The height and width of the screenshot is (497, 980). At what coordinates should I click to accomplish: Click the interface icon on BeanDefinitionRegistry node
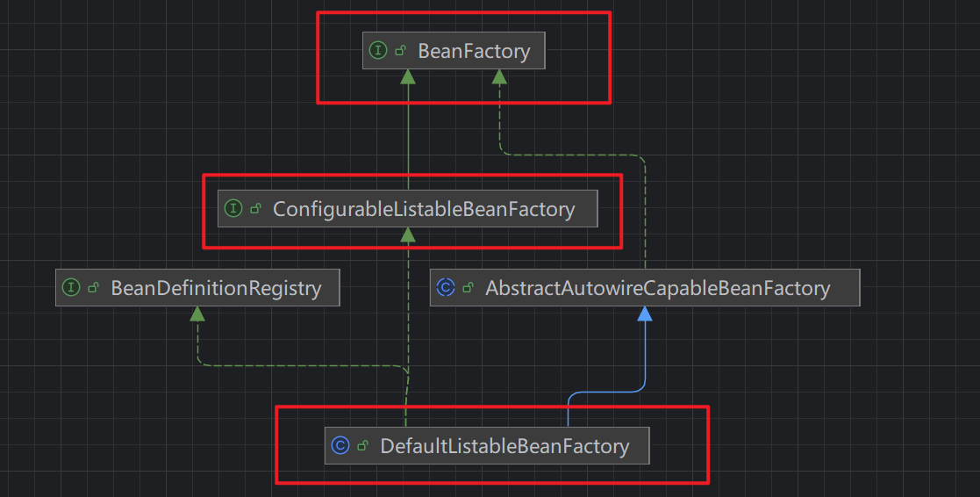71,288
